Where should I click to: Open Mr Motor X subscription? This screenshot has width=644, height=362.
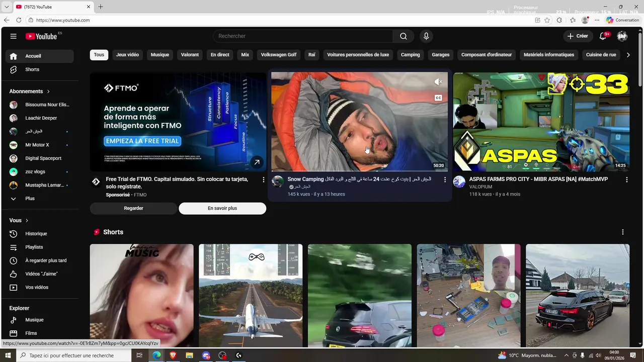pyautogui.click(x=40, y=145)
